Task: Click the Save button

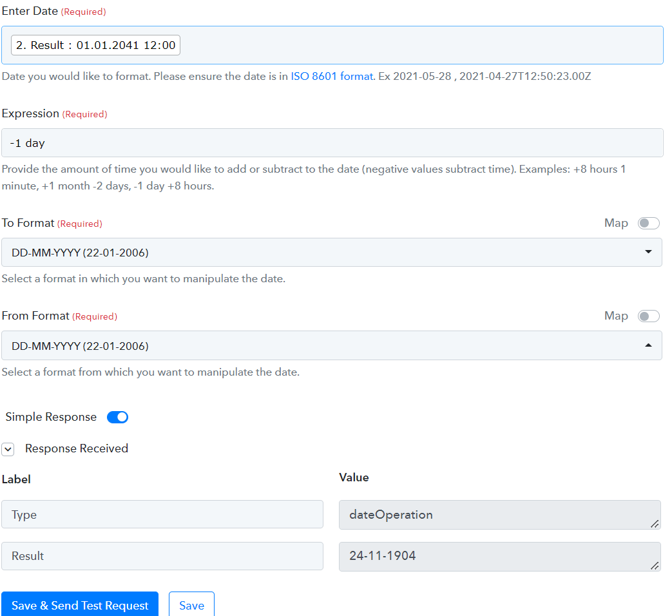Action: [191, 604]
